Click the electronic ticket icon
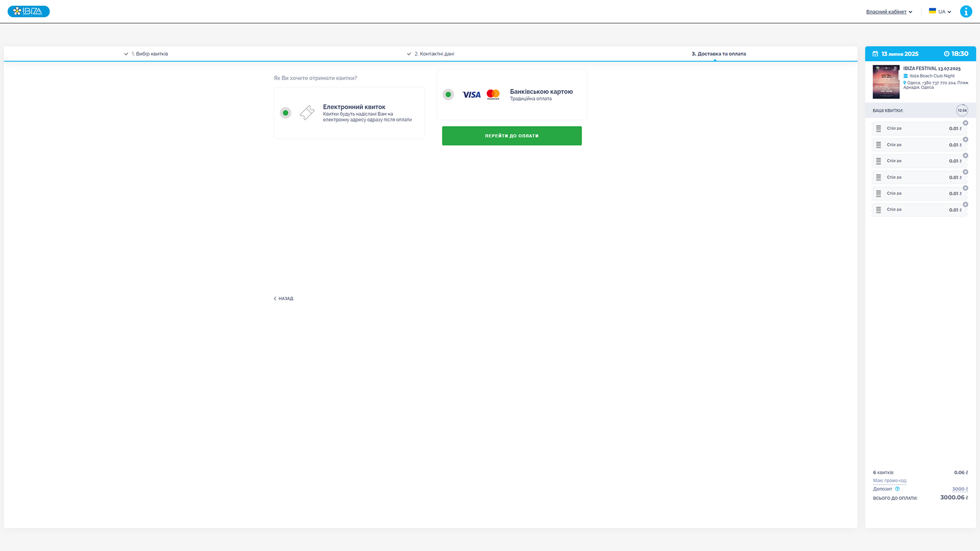The image size is (980, 551). pyautogui.click(x=307, y=113)
